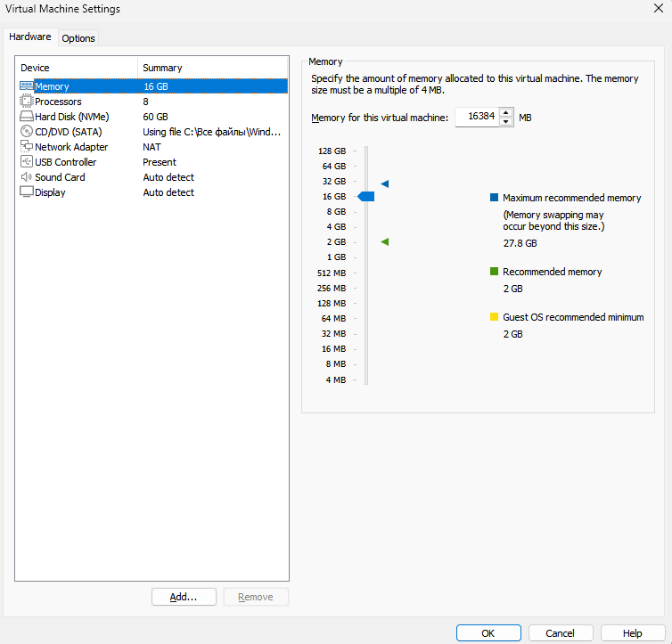The width and height of the screenshot is (672, 644).
Task: Click the blue Maximum recommended memory swatch
Action: [494, 198]
